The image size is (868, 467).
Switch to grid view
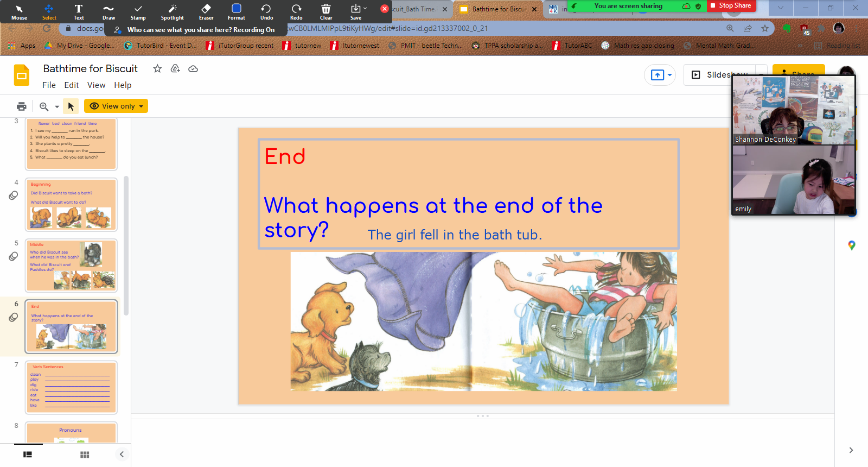click(85, 455)
